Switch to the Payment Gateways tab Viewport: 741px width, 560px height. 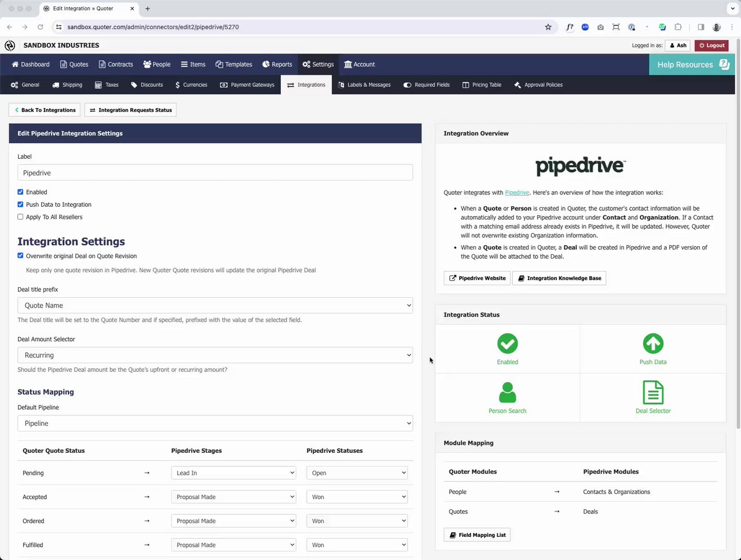pos(247,85)
